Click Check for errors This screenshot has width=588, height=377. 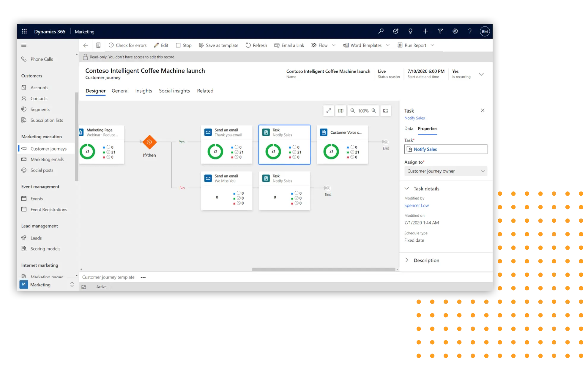click(128, 45)
